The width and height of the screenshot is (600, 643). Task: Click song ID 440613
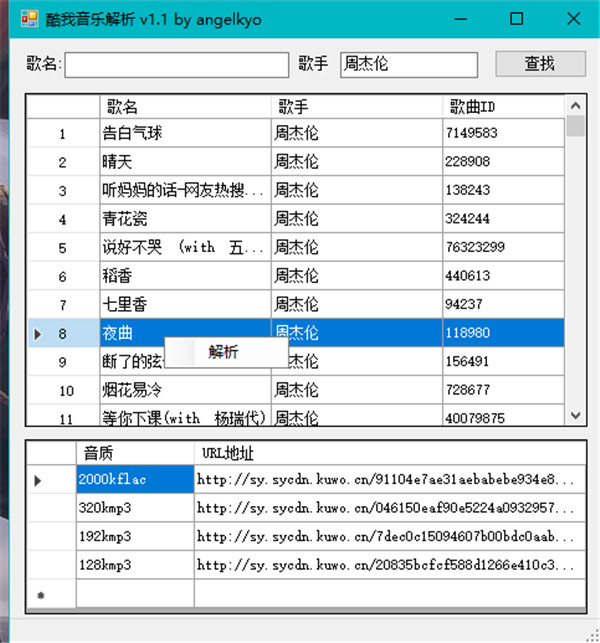tap(504, 276)
